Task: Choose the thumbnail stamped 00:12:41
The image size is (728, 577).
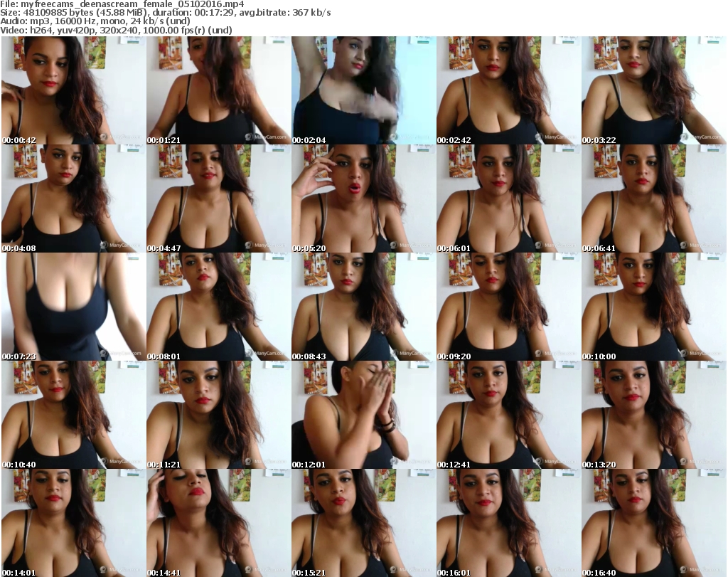Action: point(509,415)
